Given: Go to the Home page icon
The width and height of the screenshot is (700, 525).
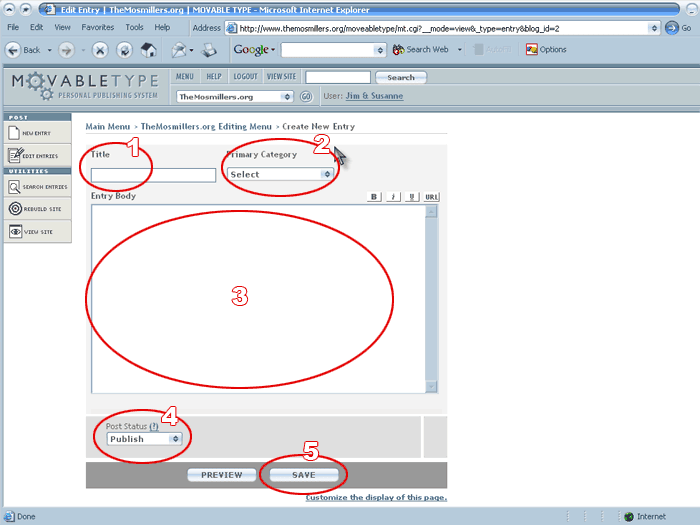Looking at the screenshot, I should (149, 50).
